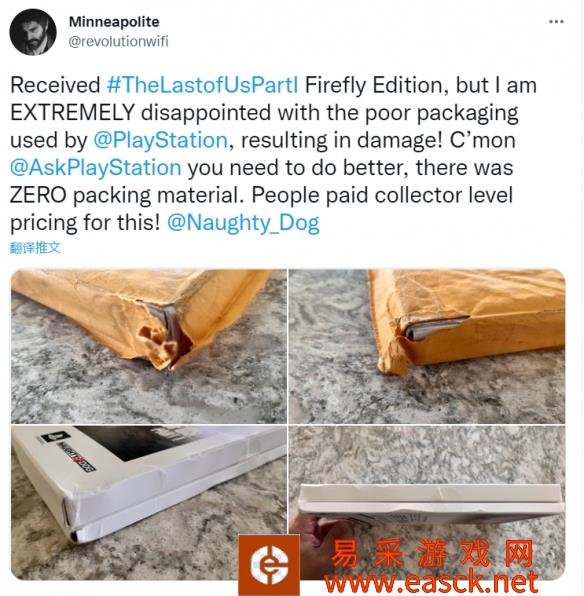Click the 翻译推文 translate tweet link
The height and width of the screenshot is (596, 584).
[x=35, y=248]
